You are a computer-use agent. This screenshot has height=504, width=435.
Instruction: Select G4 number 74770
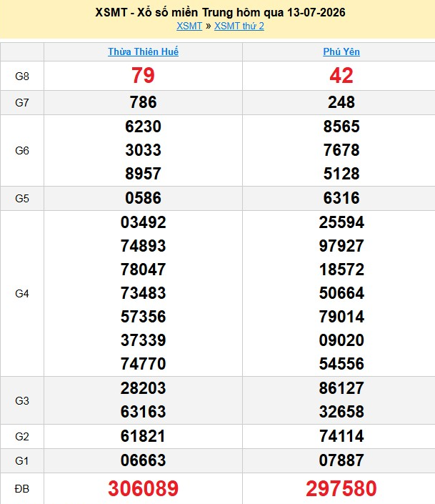tap(143, 364)
